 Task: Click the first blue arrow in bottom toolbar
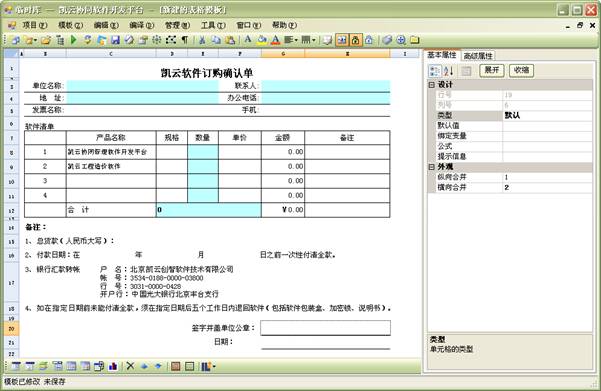click(144, 366)
